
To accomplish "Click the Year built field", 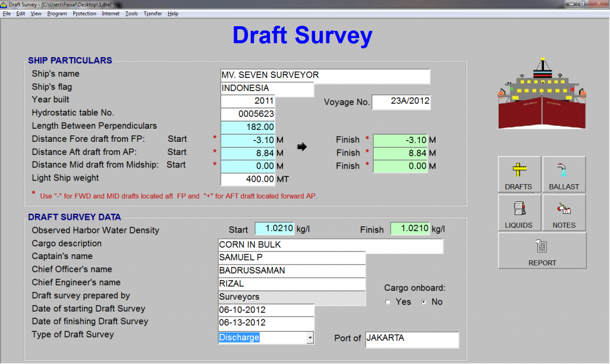I will tap(248, 101).
